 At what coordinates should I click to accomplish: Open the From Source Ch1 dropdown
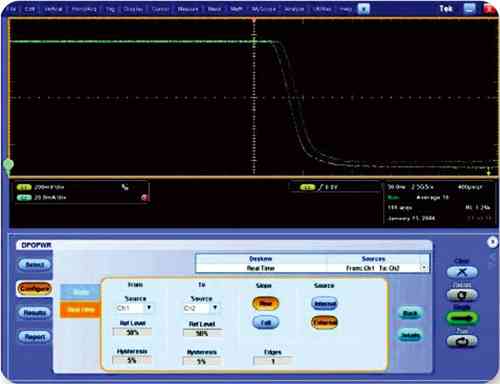point(149,308)
